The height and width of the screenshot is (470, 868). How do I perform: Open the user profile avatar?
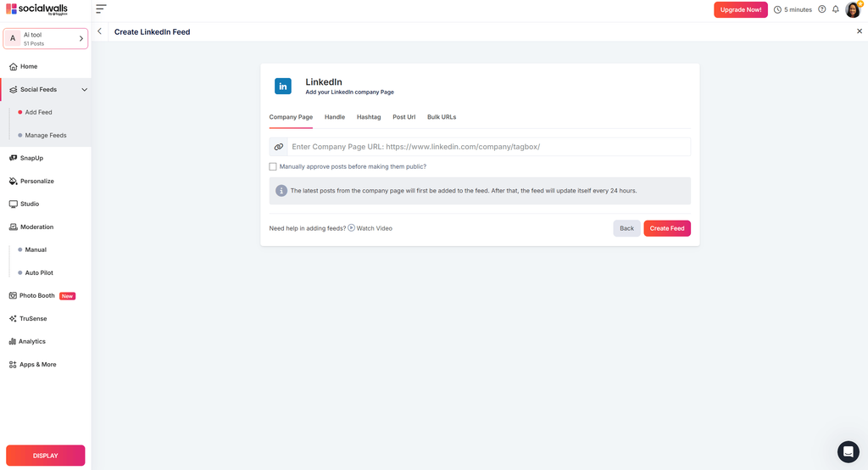pyautogui.click(x=854, y=9)
